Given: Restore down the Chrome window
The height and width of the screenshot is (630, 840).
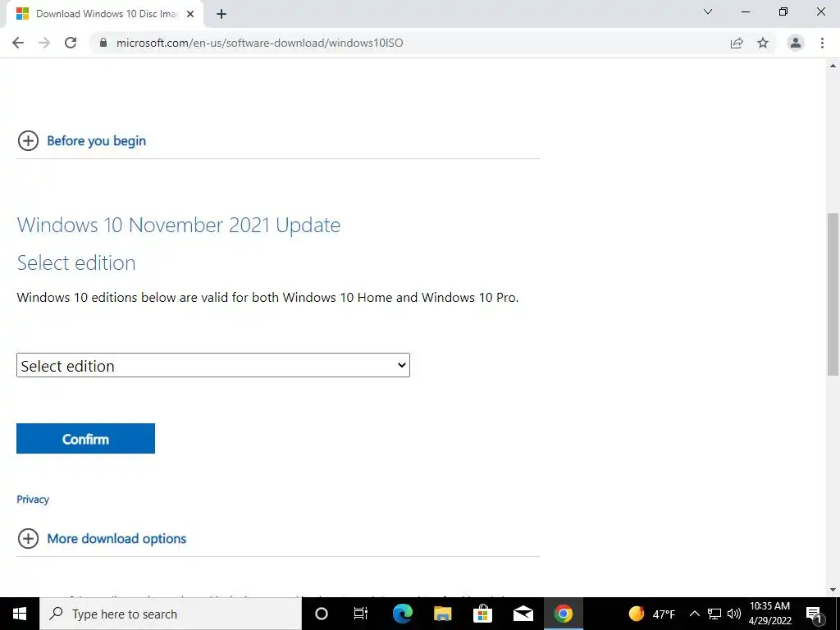Looking at the screenshot, I should click(783, 11).
